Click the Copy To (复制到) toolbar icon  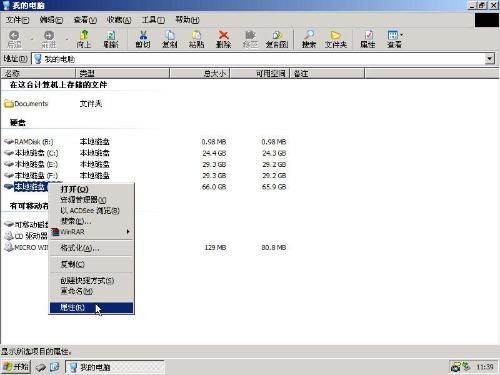(x=277, y=39)
